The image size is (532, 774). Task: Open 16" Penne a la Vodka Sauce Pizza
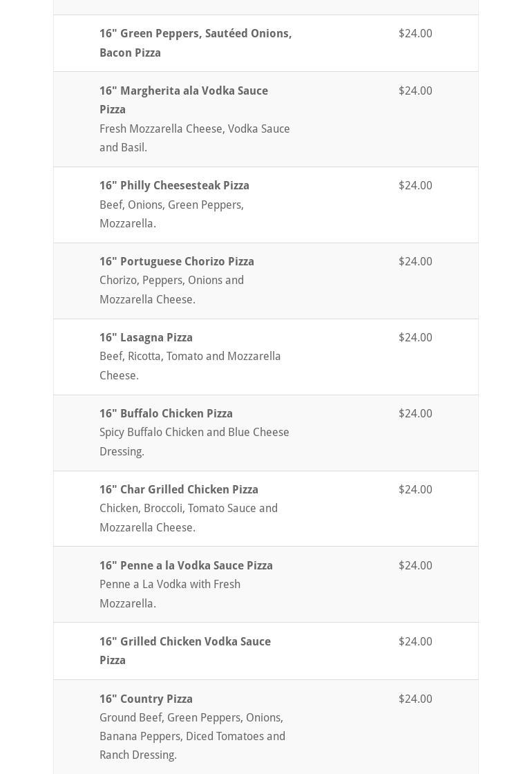click(186, 566)
